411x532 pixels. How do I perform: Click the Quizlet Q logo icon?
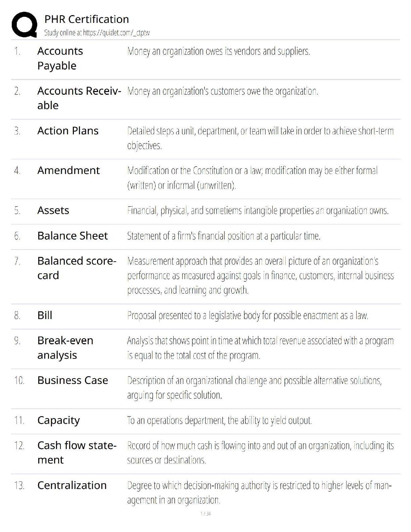24,24
